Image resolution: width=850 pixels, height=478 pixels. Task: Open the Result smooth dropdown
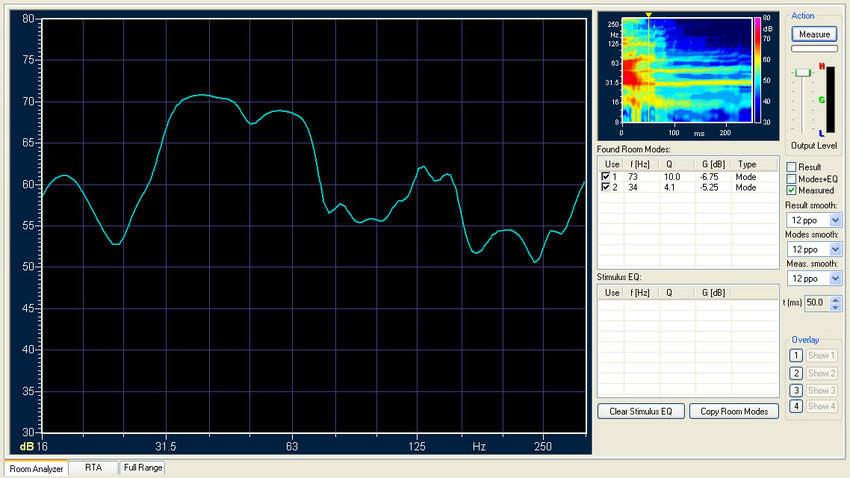pyautogui.click(x=835, y=220)
